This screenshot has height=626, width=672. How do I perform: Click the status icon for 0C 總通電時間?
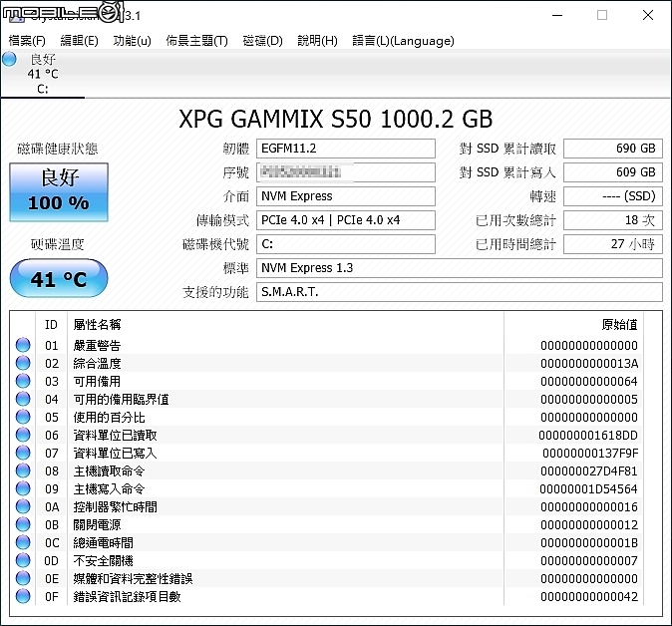(x=23, y=542)
